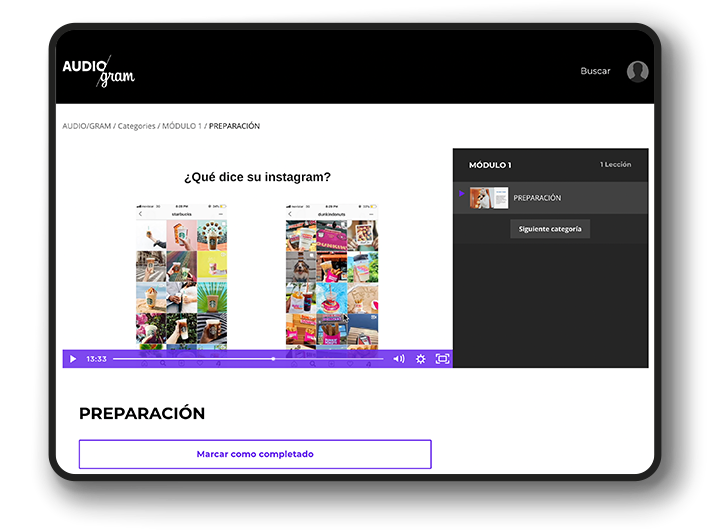The image size is (707, 530).
Task: Click the 13:33 video timestamp
Action: [96, 359]
